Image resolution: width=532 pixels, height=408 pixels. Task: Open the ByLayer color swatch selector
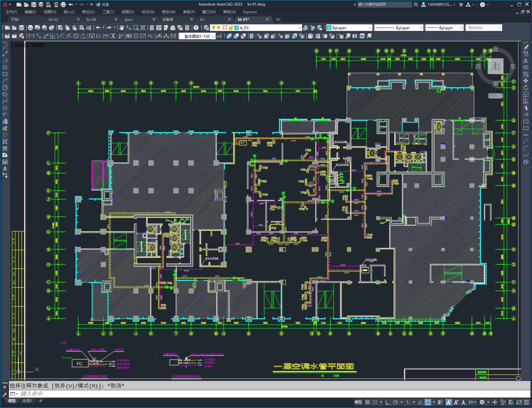(349, 28)
